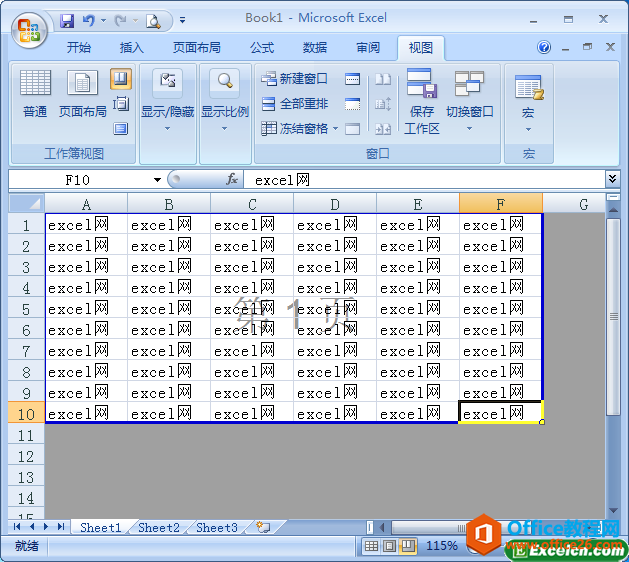
Task: Click the 新建窗口 (New Window) button
Action: (x=294, y=79)
